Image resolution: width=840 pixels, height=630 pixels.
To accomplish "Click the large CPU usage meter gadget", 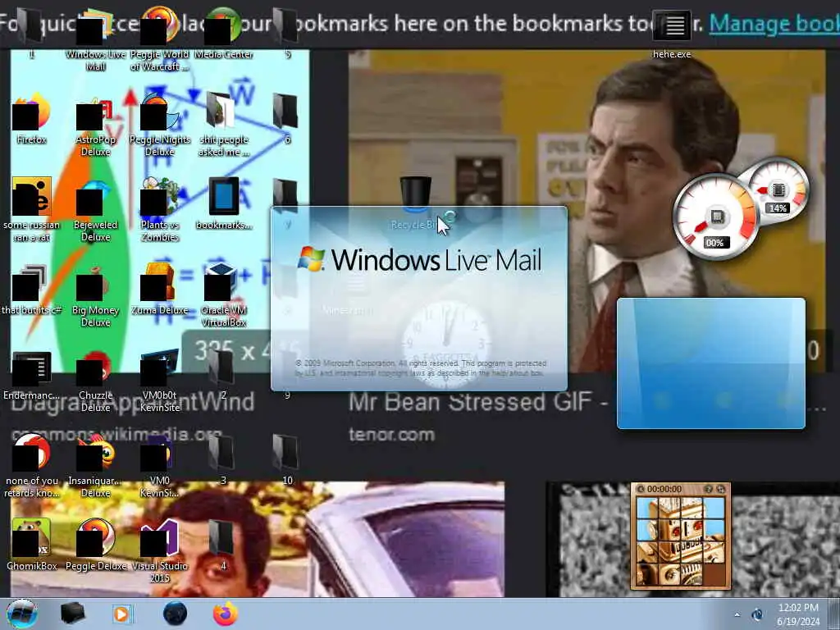I will (x=715, y=217).
